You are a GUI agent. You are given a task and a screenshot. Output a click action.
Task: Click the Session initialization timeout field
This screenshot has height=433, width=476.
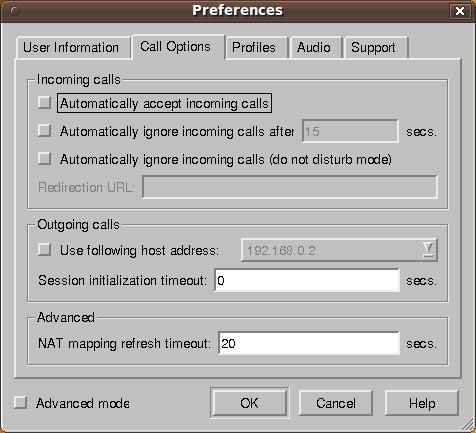point(307,280)
